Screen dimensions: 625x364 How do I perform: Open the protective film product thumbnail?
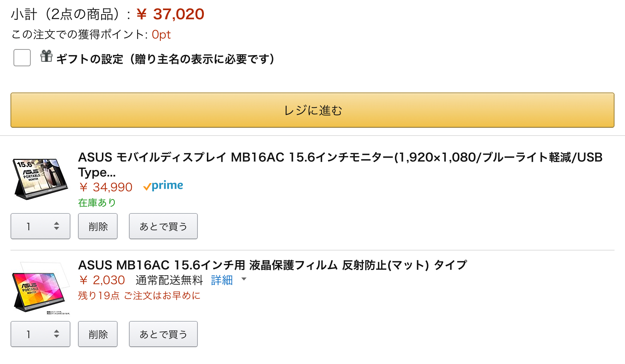(x=41, y=288)
